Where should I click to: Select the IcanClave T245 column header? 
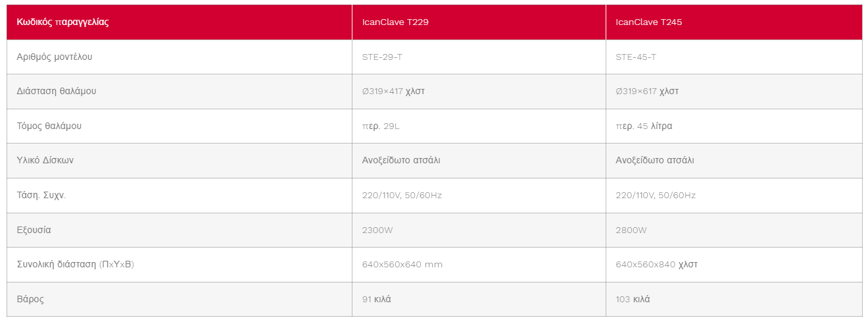tap(734, 22)
